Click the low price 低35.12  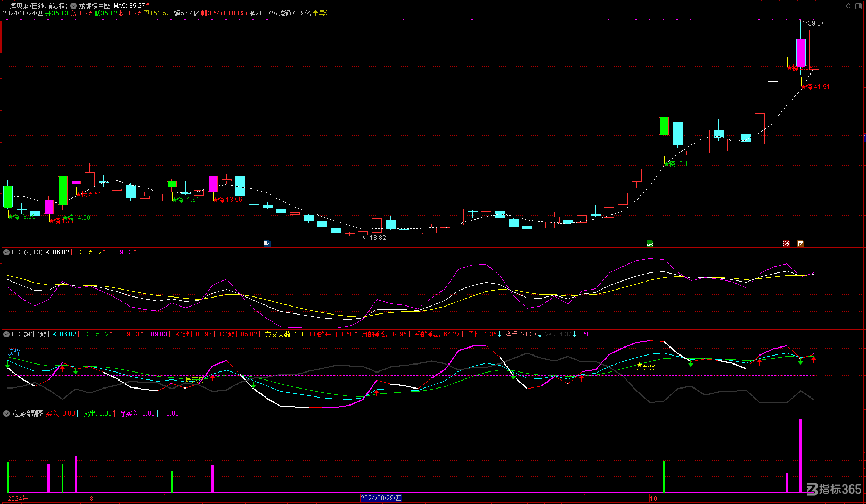click(105, 13)
